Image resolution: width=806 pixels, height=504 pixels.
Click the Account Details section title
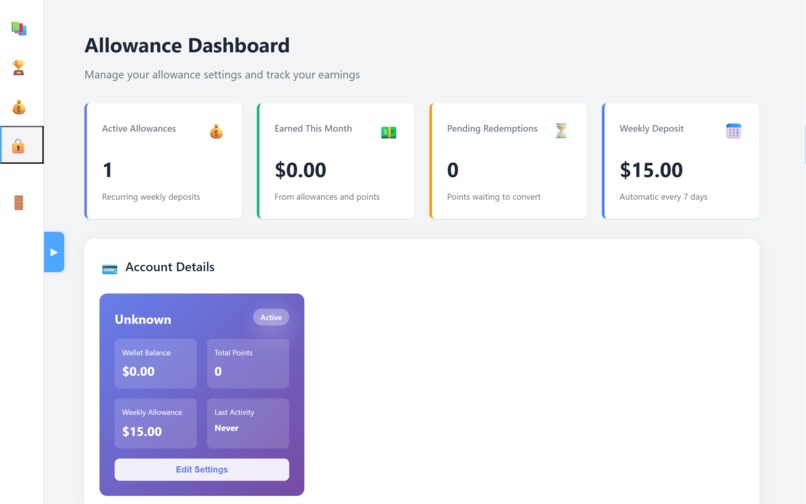pyautogui.click(x=170, y=267)
